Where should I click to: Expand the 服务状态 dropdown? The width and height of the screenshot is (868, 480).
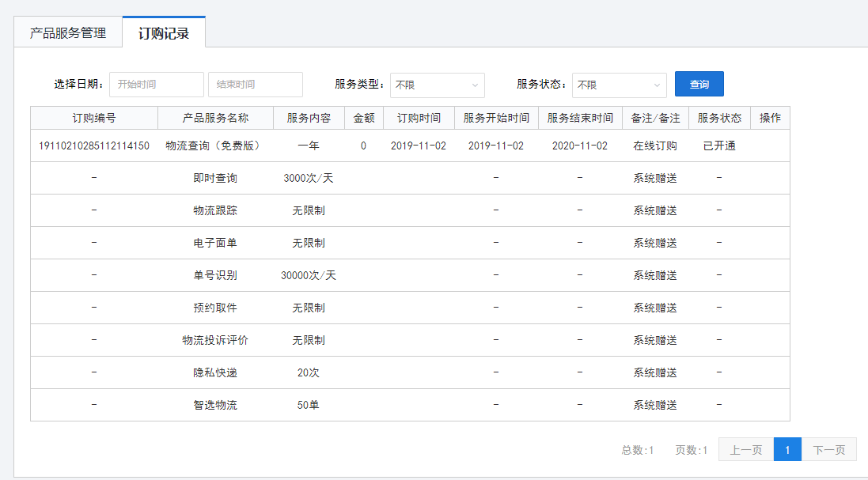pos(619,85)
